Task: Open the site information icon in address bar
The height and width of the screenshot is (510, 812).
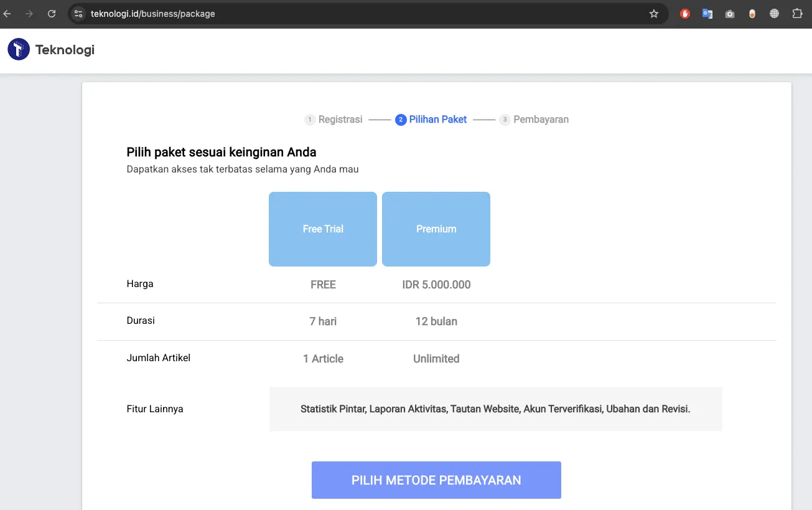Action: [78, 14]
